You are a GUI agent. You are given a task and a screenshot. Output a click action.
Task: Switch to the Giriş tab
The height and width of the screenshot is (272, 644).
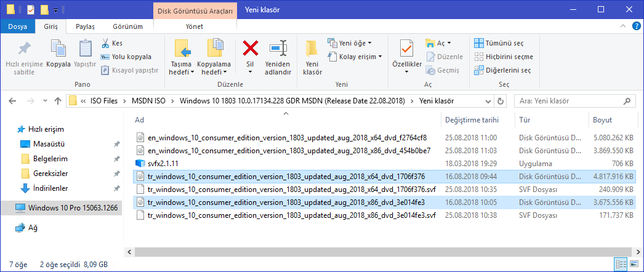click(51, 26)
